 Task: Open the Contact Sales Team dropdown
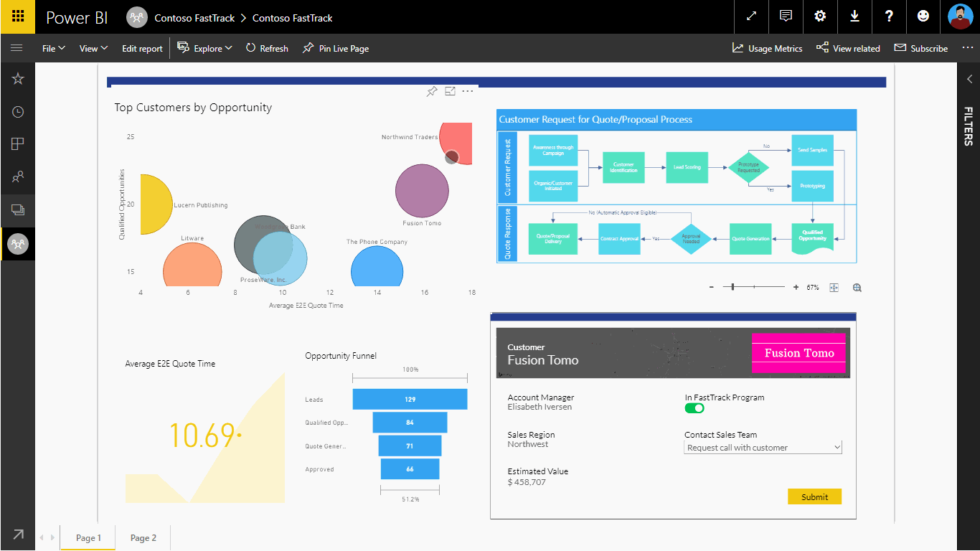tap(763, 447)
